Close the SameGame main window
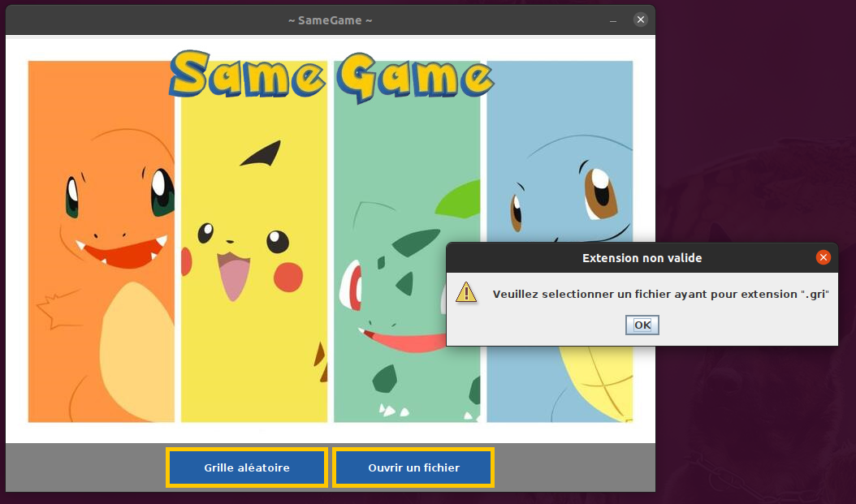 pyautogui.click(x=641, y=20)
